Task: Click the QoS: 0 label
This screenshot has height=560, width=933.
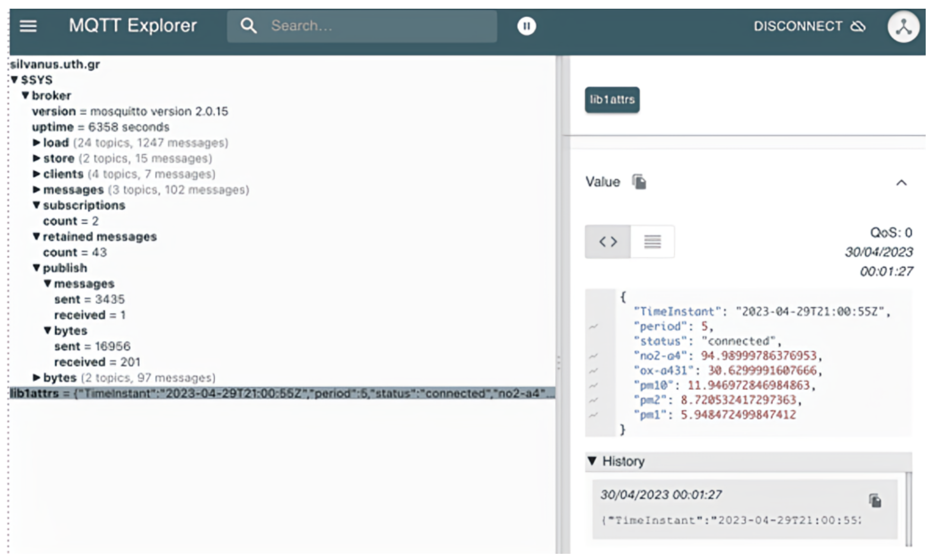Action: (891, 232)
